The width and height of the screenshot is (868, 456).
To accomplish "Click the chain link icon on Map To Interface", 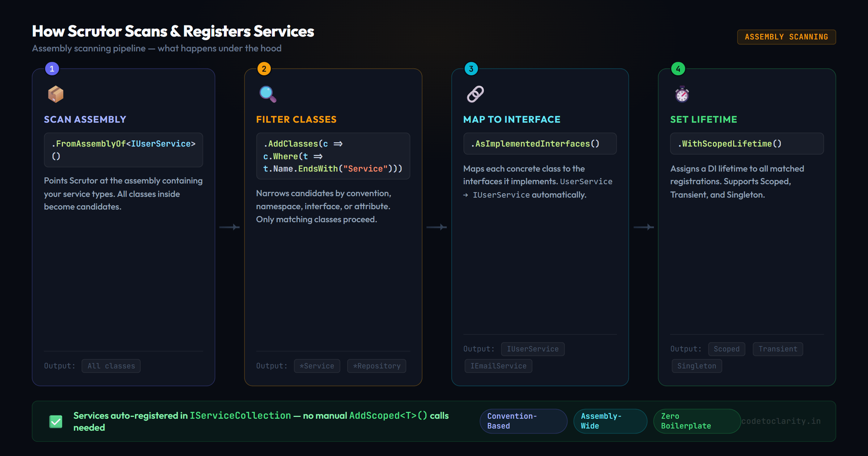I will (x=475, y=94).
